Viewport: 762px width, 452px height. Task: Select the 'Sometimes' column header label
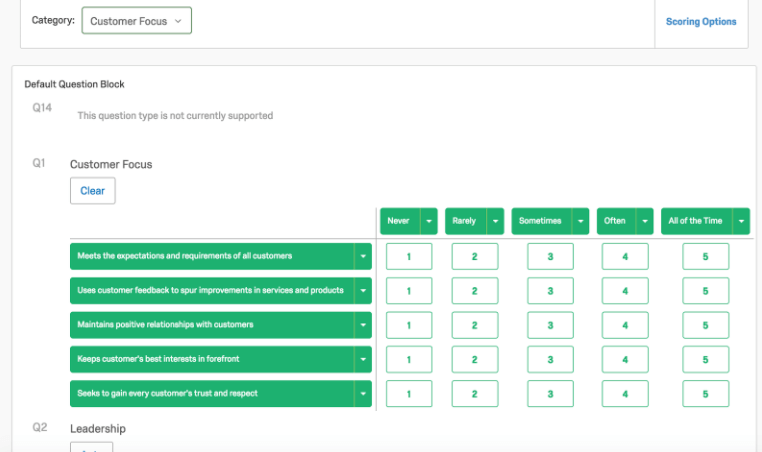(540, 221)
